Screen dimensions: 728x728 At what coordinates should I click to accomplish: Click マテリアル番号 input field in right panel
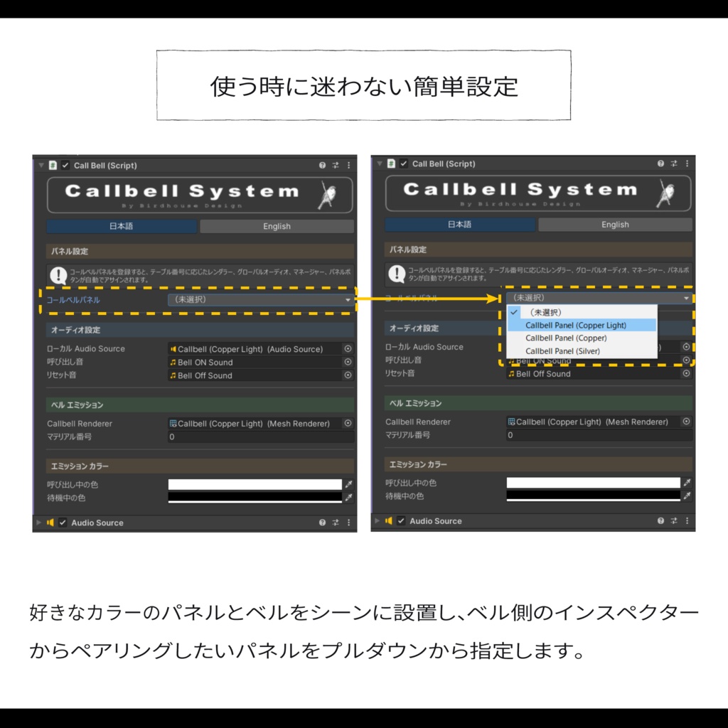pos(599,434)
